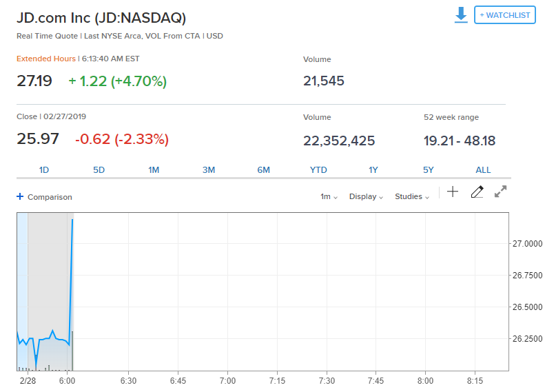Click the extended volume 21,545
Screen dimensions: 545x392
324,81
